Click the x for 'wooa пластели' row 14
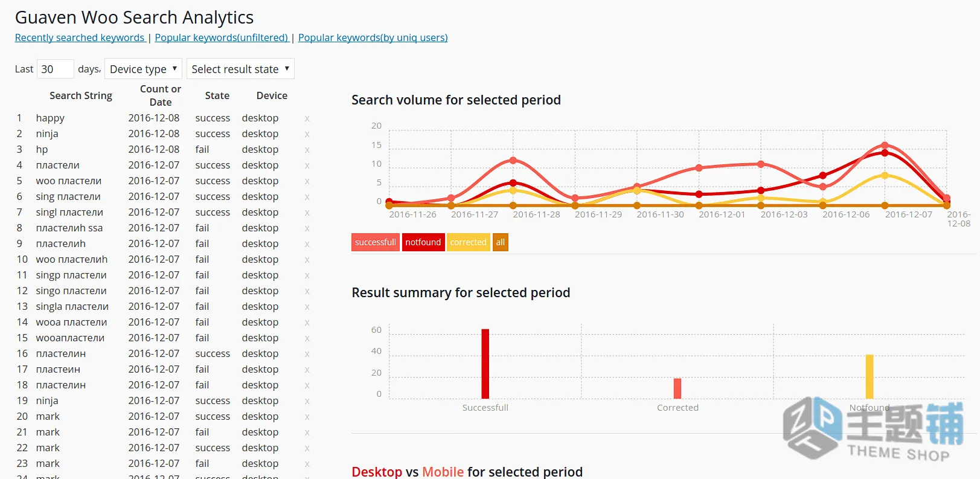 pos(307,323)
